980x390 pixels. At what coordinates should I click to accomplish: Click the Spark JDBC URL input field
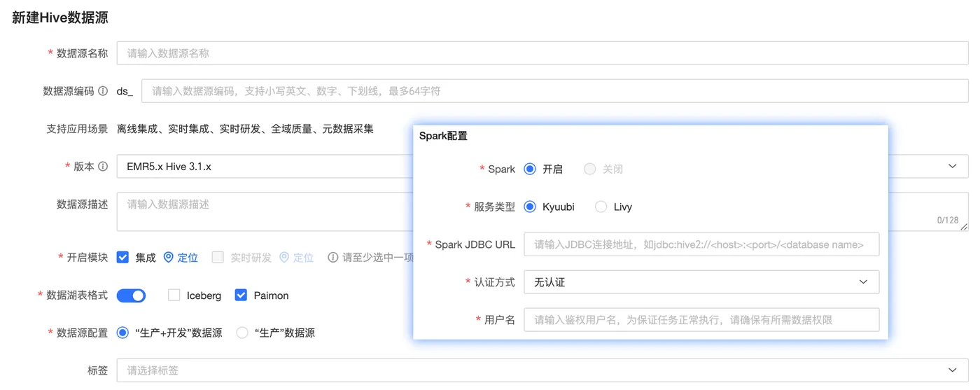tap(701, 244)
